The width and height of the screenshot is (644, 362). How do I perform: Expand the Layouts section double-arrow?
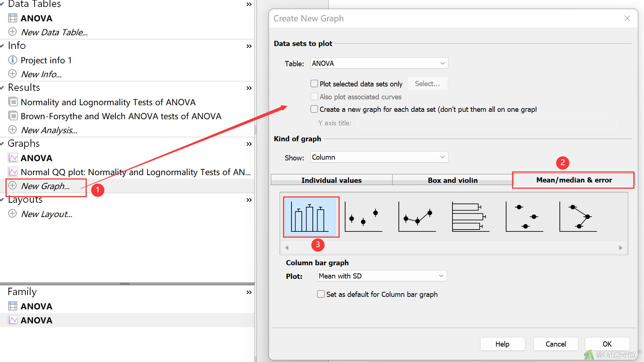249,200
